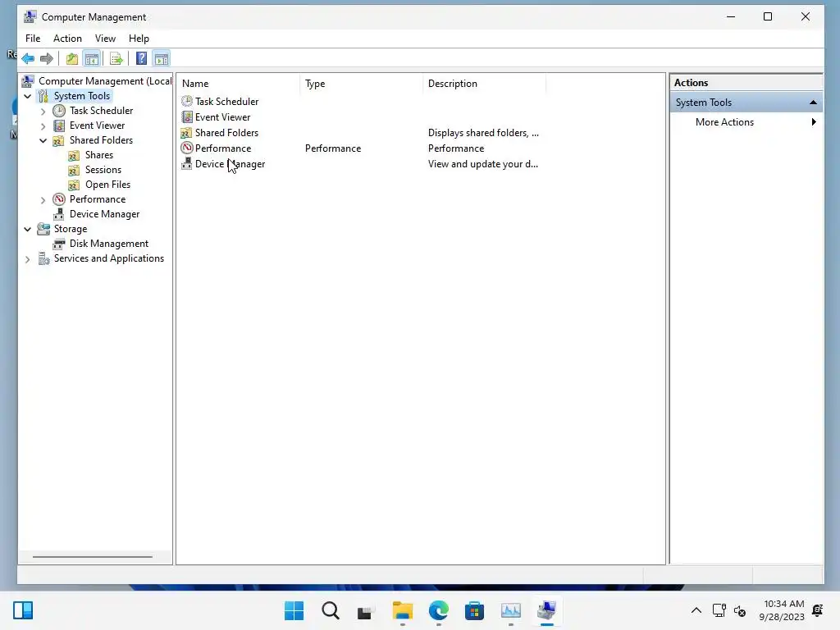The height and width of the screenshot is (630, 840).
Task: Click 'View and update your d...' description
Action: tap(482, 164)
